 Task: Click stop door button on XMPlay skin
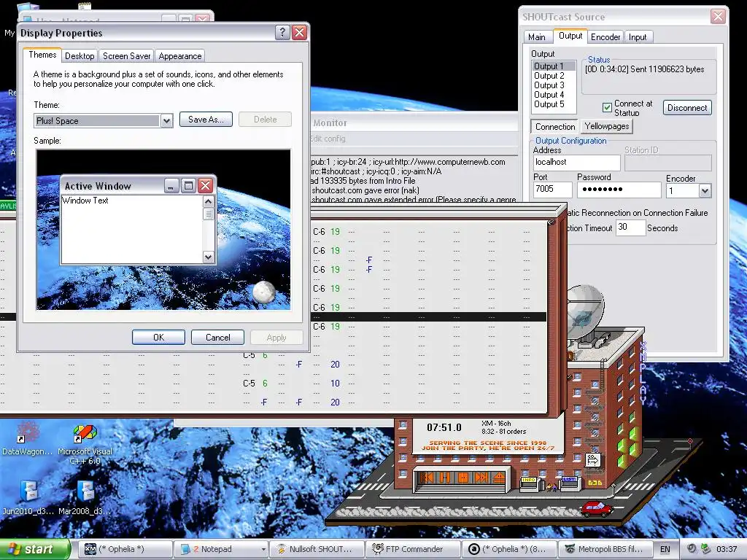pos(463,477)
